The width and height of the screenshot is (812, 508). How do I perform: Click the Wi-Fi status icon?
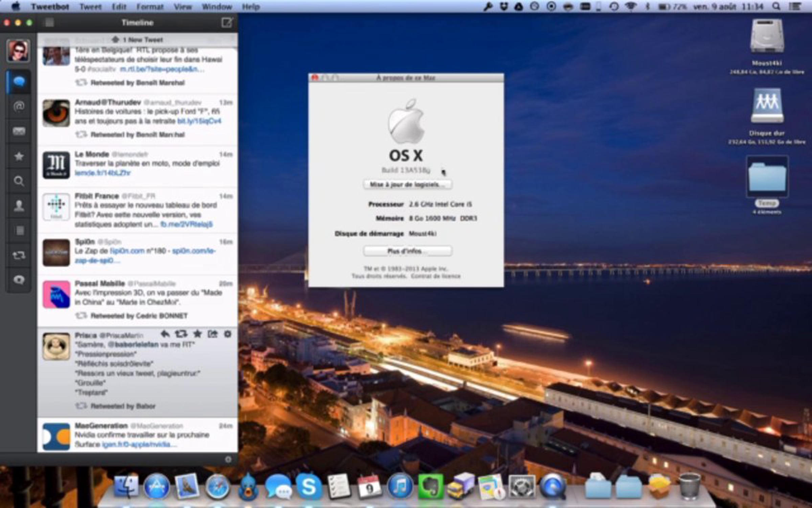(631, 6)
